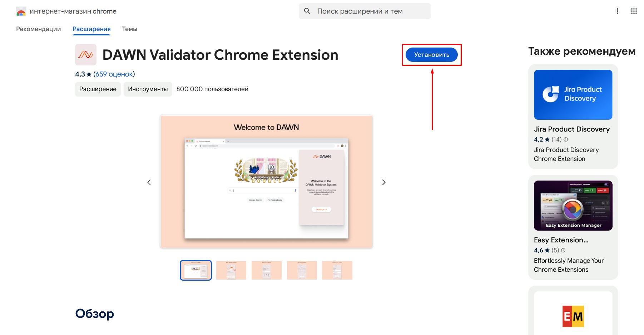Click the large Welcome to DAWN screenshot
The image size is (644, 335).
(267, 182)
